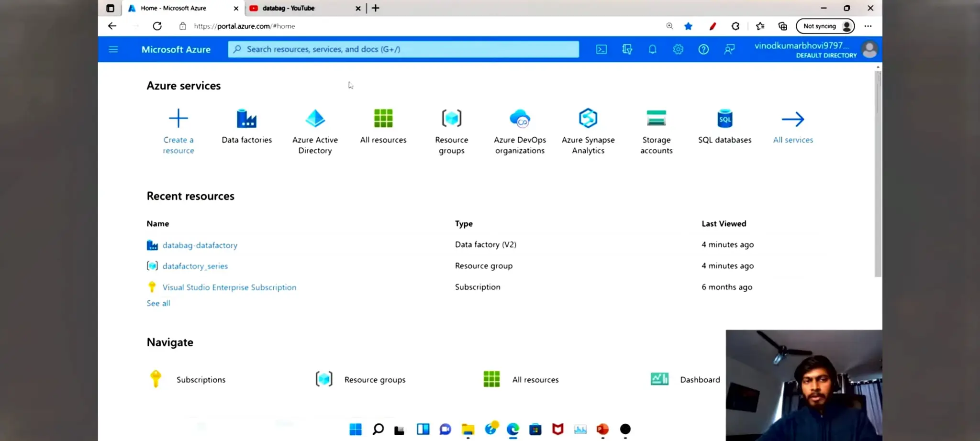Open help question mark menu
Screen dimensions: 980x441
click(x=703, y=49)
